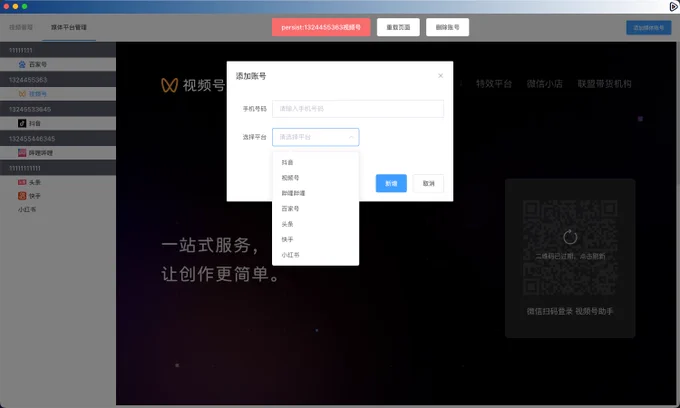Click the QR code refresh icon
680x408 pixels.
tap(570, 237)
